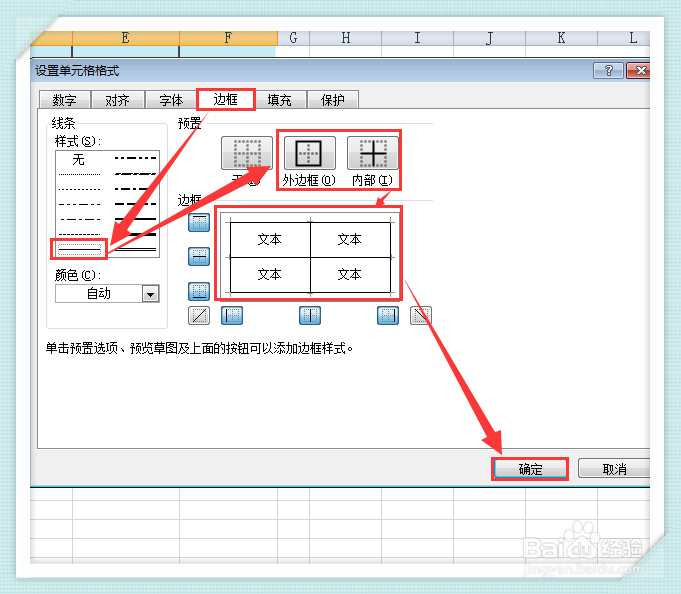Choose the thin solid line style
This screenshot has height=594, width=681.
pyautogui.click(x=79, y=249)
